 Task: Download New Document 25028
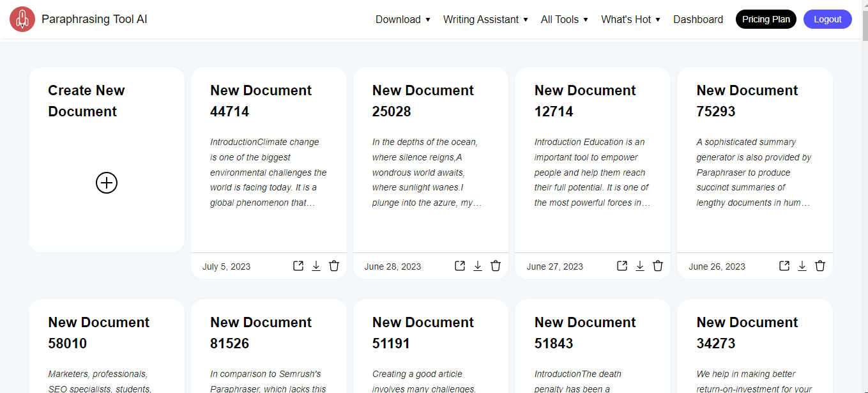pos(478,266)
